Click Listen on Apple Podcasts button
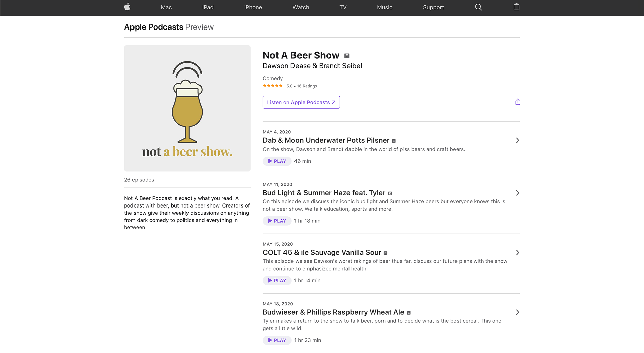 301,102
